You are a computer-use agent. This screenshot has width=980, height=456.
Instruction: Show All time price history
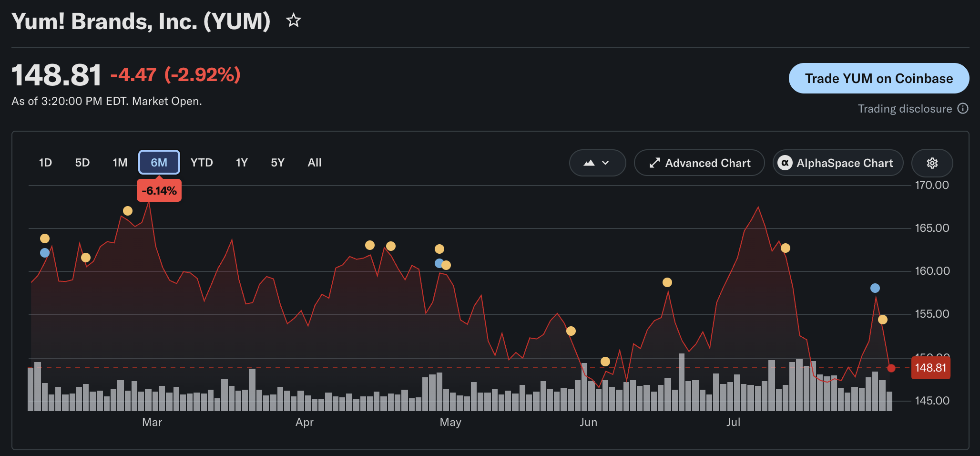click(x=315, y=163)
